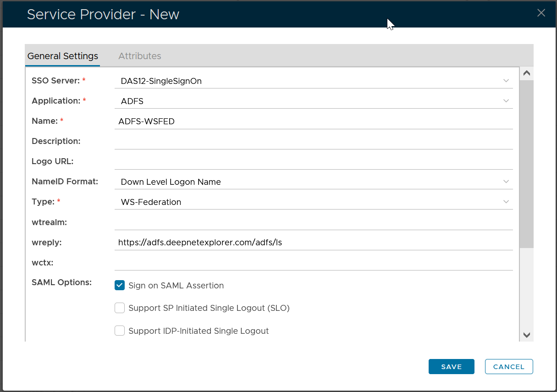This screenshot has width=557, height=392.
Task: Switch to the Attributes tab
Action: click(x=140, y=56)
